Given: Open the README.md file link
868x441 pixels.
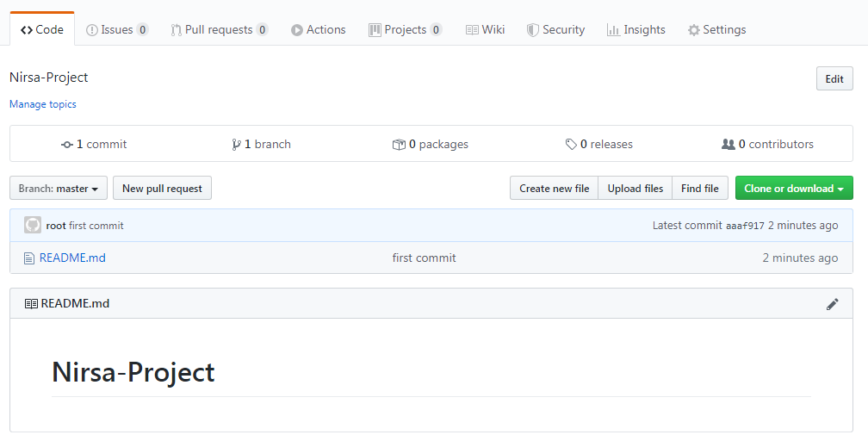Looking at the screenshot, I should (72, 258).
